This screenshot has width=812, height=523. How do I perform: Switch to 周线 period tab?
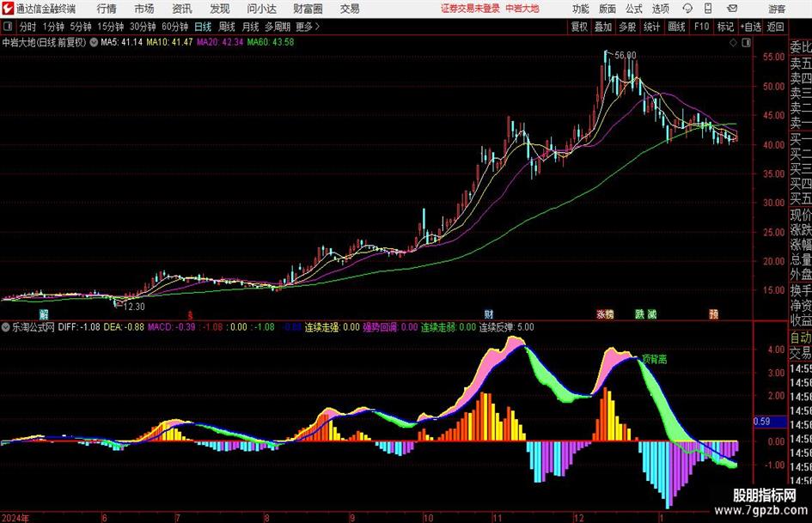coord(226,27)
